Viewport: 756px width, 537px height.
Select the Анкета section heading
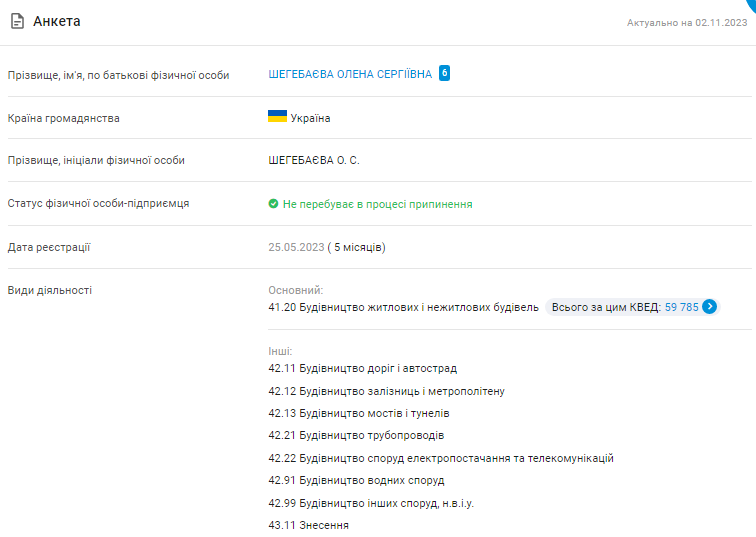(57, 21)
